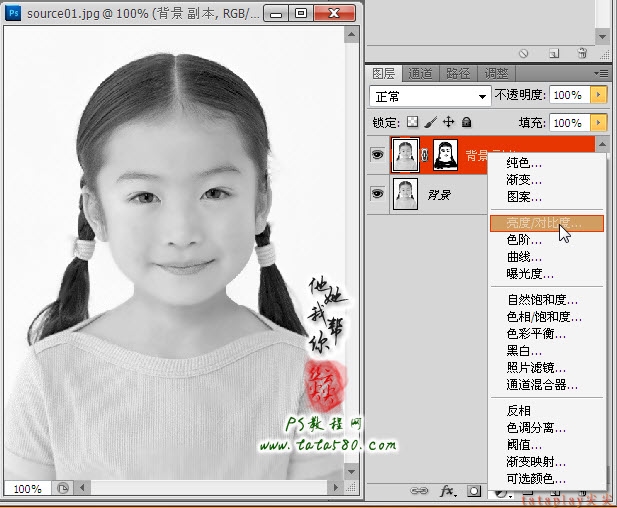Click the Photoshop Ps icon in title bar
This screenshot has height=508, width=617.
pos(13,13)
